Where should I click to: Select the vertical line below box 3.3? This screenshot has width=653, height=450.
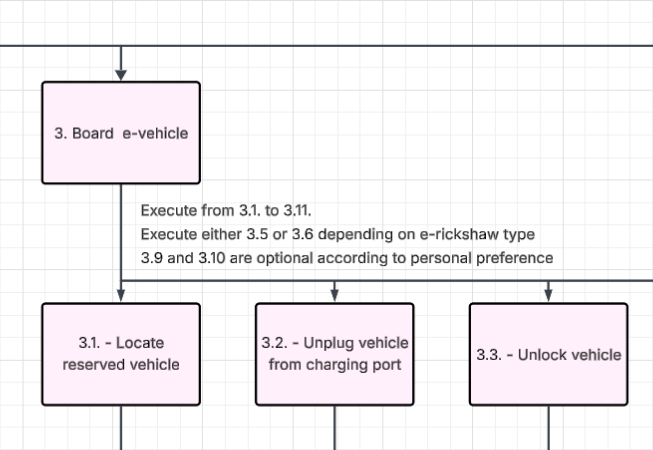[549, 428]
